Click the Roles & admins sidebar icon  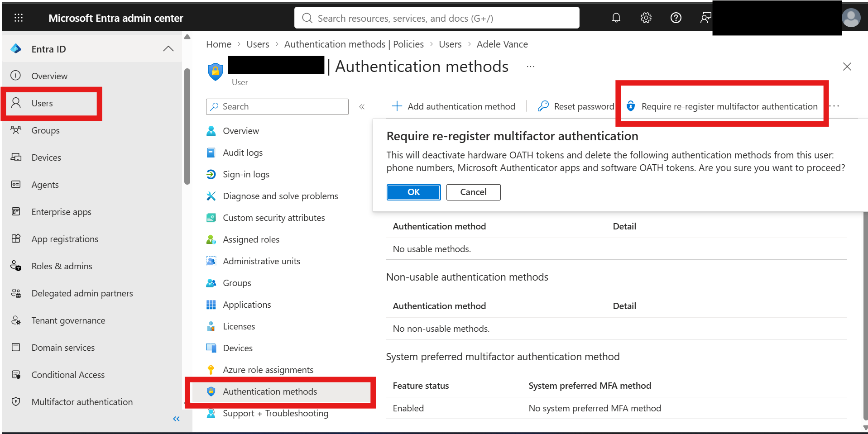point(16,266)
